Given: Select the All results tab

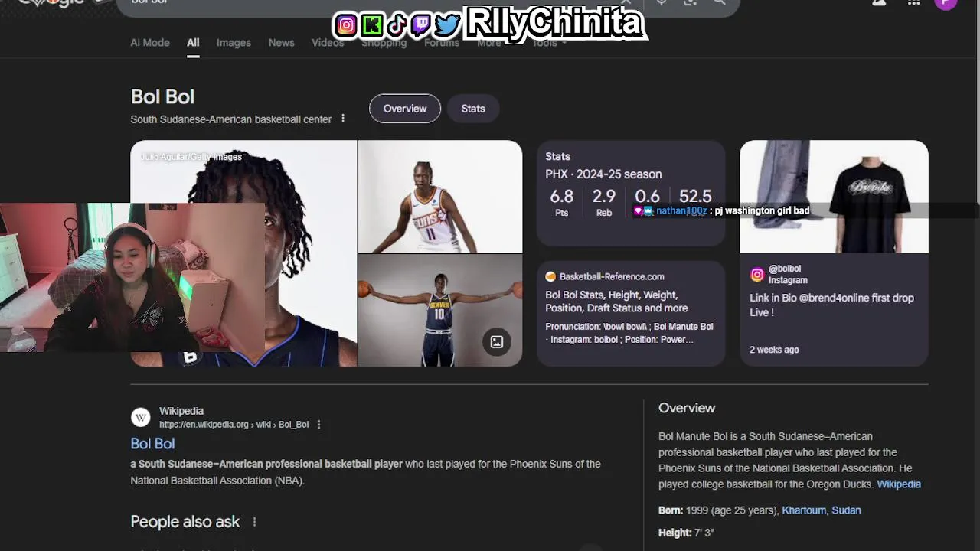Looking at the screenshot, I should pos(193,43).
